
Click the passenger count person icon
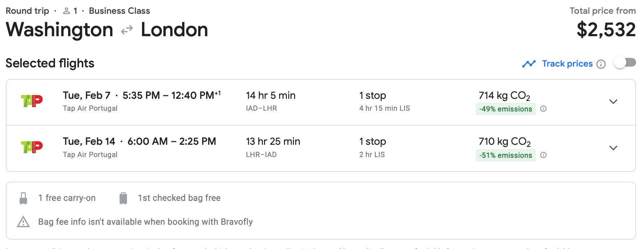66,11
